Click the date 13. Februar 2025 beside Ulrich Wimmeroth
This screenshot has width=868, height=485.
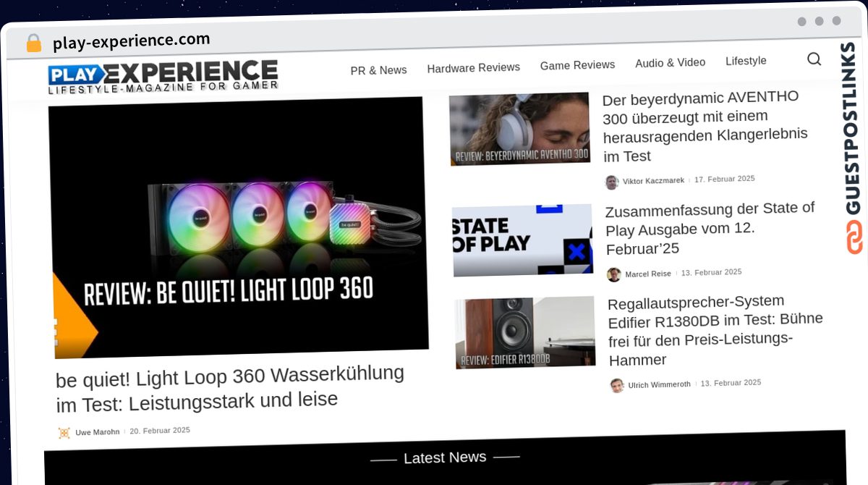click(x=731, y=383)
